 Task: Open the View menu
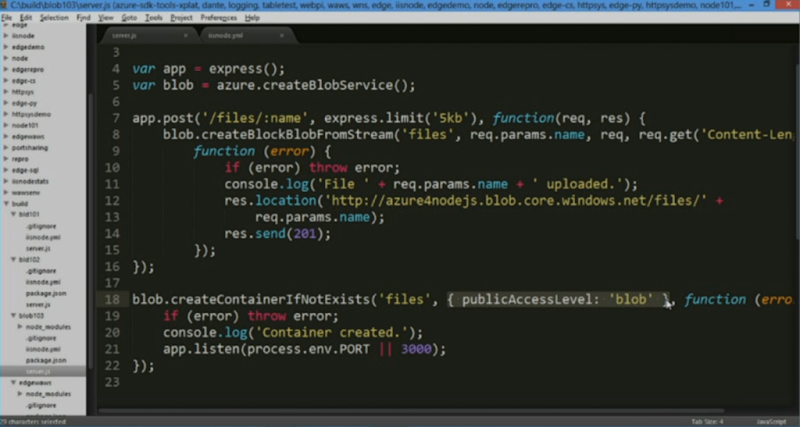tap(106, 18)
